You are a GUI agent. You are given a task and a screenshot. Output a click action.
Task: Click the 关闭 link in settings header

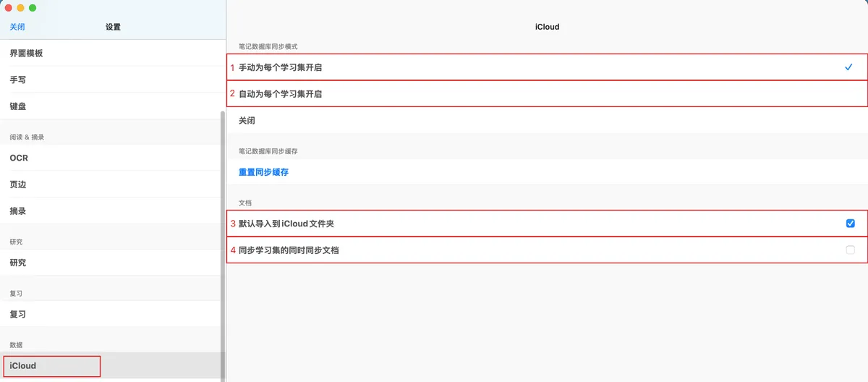(17, 27)
